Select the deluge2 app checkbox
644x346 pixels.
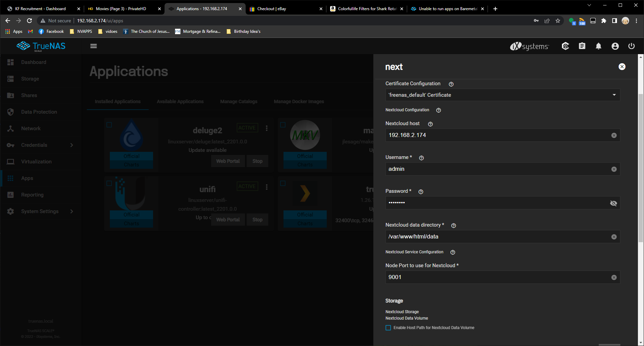tap(109, 125)
